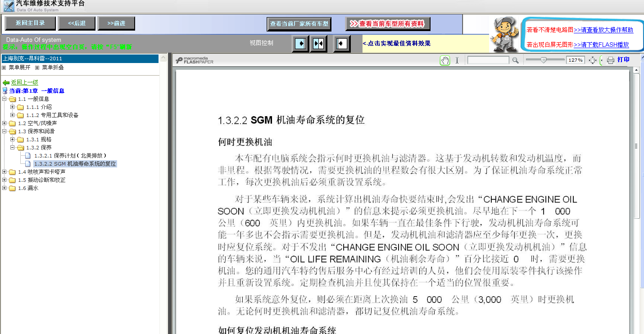Select 1.3.2.2 SGM 机油寿命系统的复位 item
This screenshot has height=334, width=644.
(x=75, y=164)
